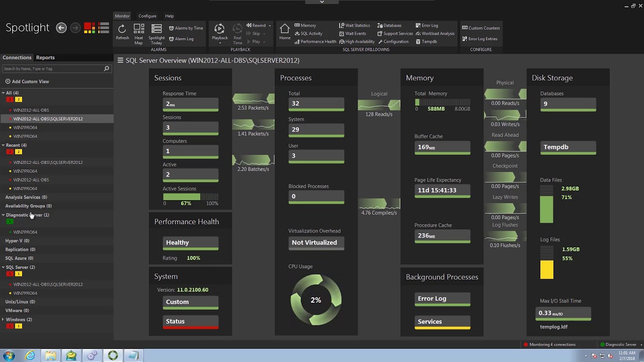Screen dimensions: 644x362
Task: Click the Tempdb button in Disk Storage
Action: (569, 147)
